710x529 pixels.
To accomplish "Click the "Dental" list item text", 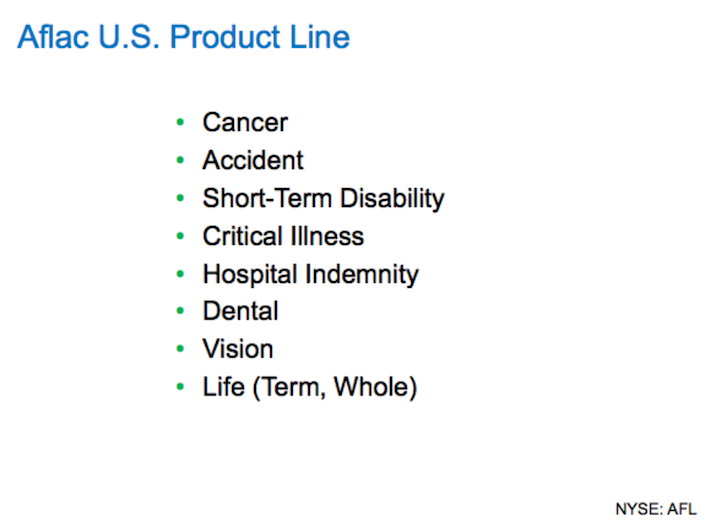I will (240, 311).
